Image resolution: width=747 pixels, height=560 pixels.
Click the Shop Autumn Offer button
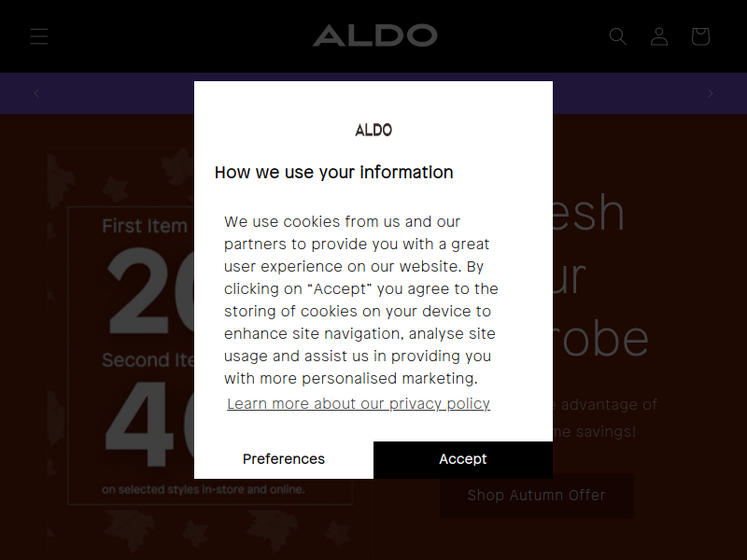[536, 496]
